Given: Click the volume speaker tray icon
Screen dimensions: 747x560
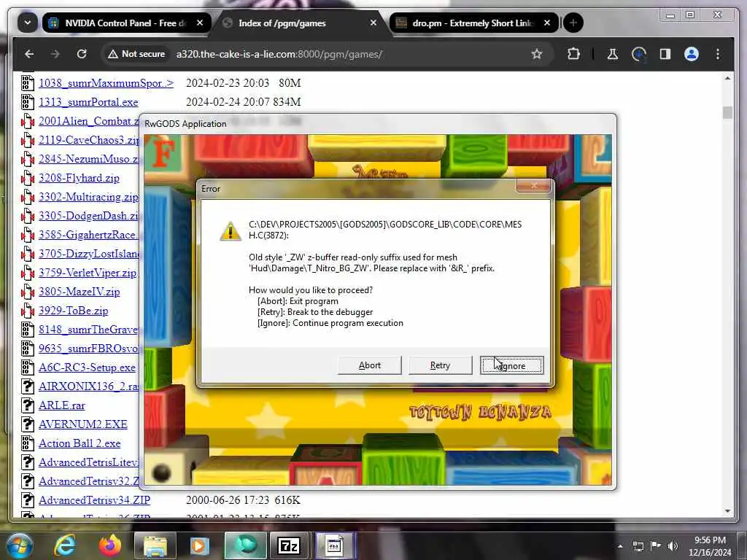Looking at the screenshot, I should tap(673, 546).
